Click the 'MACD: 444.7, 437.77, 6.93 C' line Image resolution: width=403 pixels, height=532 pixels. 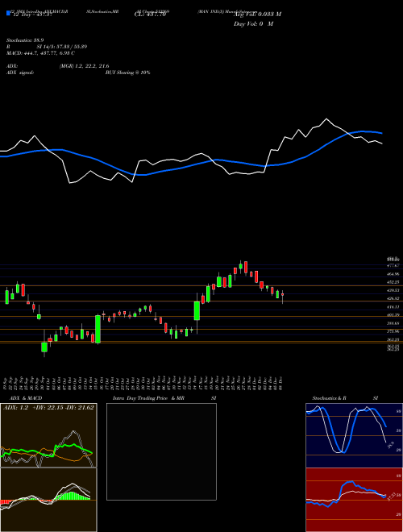point(41,53)
